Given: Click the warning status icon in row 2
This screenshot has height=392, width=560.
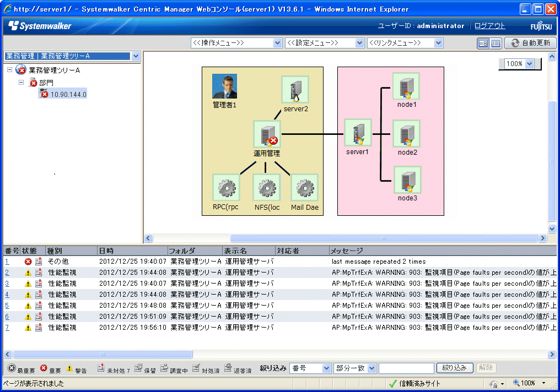Looking at the screenshot, I should (x=28, y=273).
